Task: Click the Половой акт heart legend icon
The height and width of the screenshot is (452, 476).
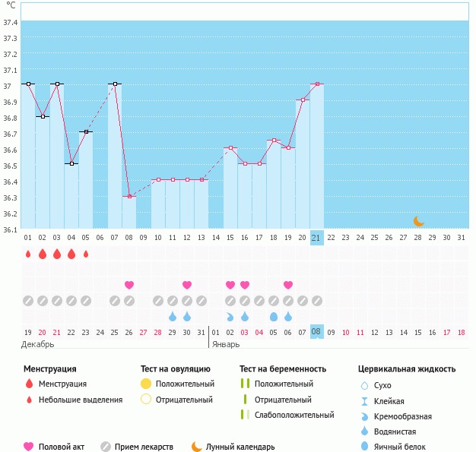Action: click(x=29, y=447)
